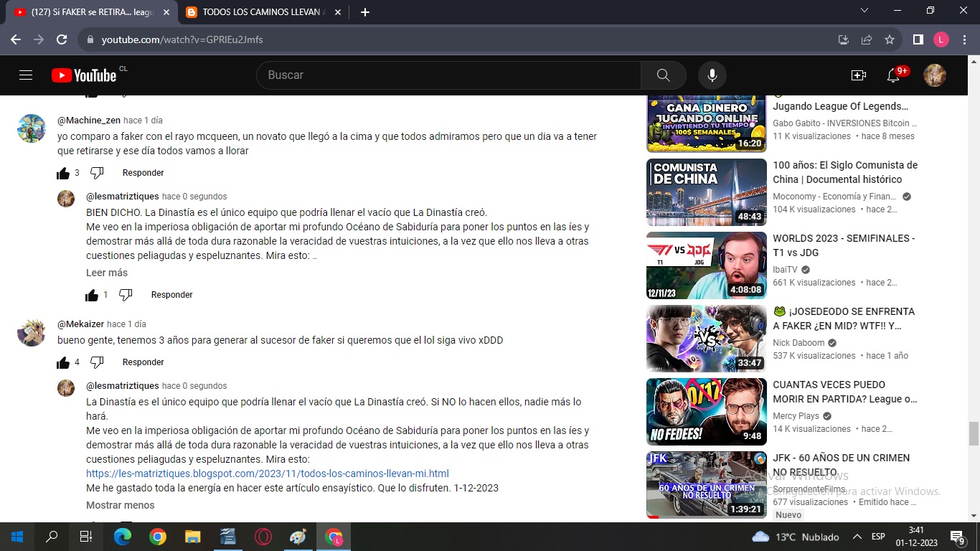The width and height of the screenshot is (980, 551).
Task: Open the YouTube notifications bell
Action: point(893,75)
